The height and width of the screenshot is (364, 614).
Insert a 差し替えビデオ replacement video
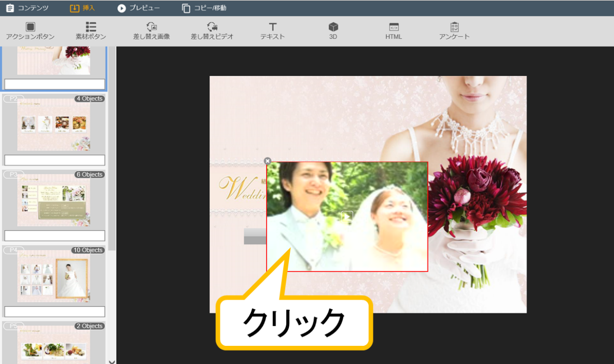click(212, 27)
